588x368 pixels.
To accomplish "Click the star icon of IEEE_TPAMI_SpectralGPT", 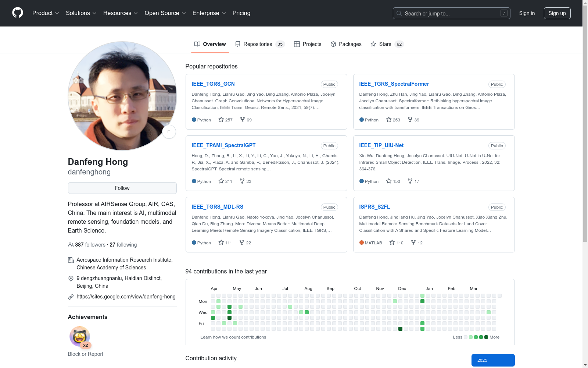I will click(221, 181).
